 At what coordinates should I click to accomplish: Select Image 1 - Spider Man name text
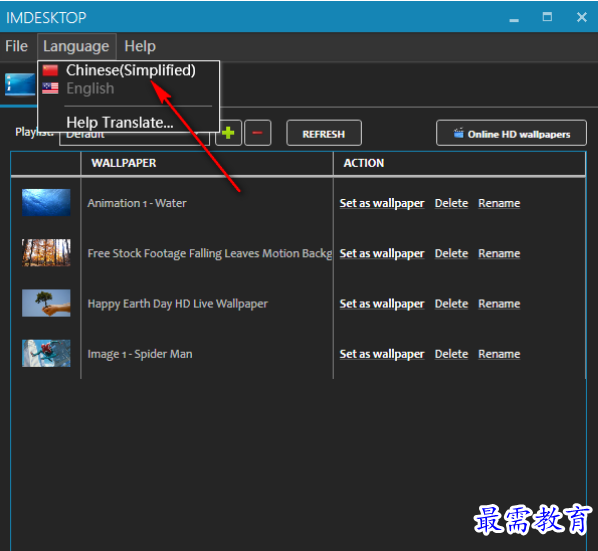click(x=140, y=354)
